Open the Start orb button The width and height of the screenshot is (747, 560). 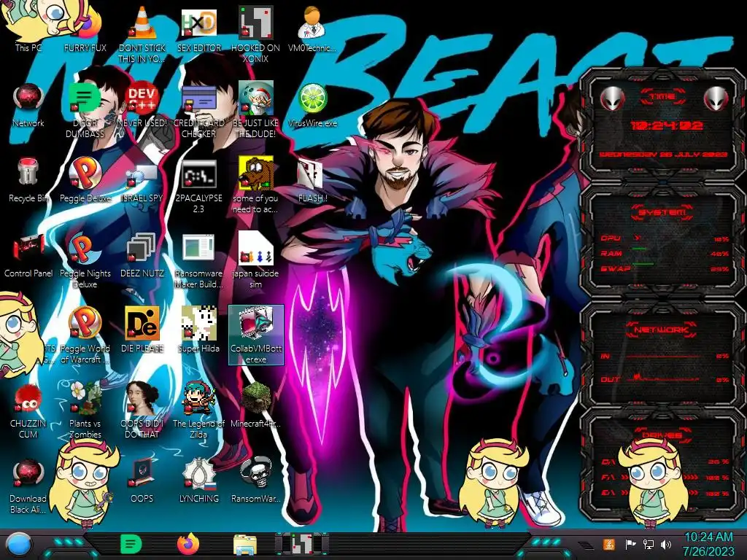18,545
